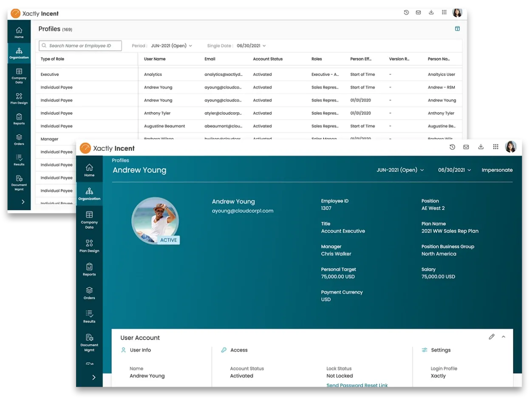Open Home in the back Profiles list sidebar
The width and height of the screenshot is (532, 399).
(19, 33)
